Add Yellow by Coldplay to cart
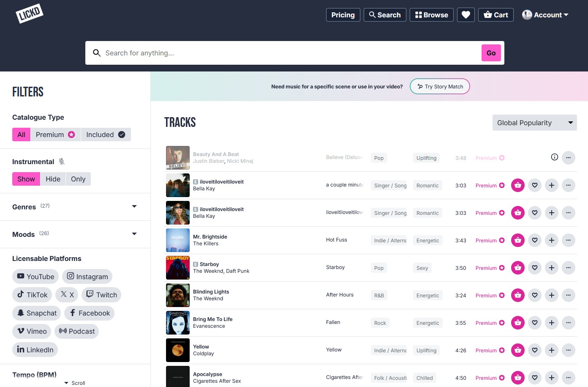 tap(518, 350)
